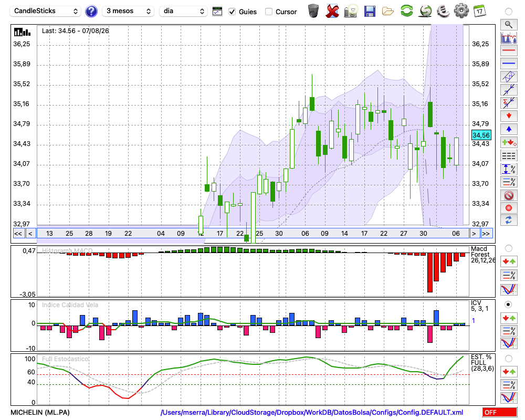525x420 pixels.
Task: Select the ICV panel radio button
Action: pos(508,304)
